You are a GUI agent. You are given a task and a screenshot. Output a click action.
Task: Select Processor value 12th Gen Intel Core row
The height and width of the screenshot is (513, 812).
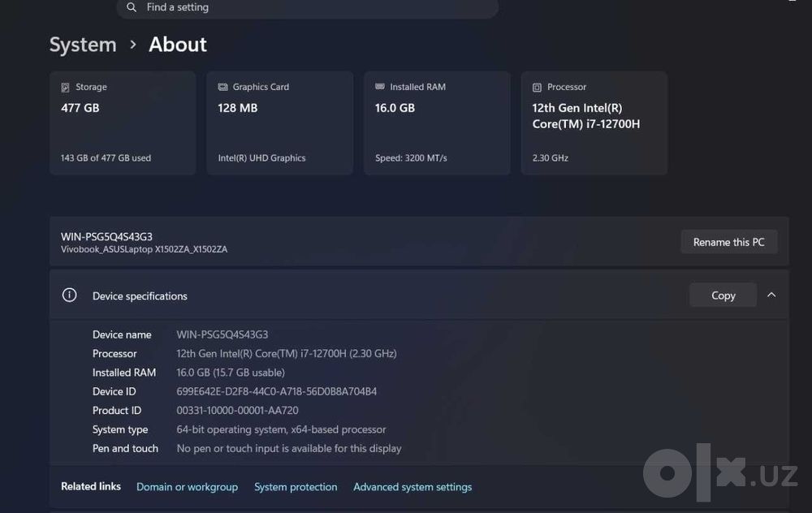[x=287, y=354]
